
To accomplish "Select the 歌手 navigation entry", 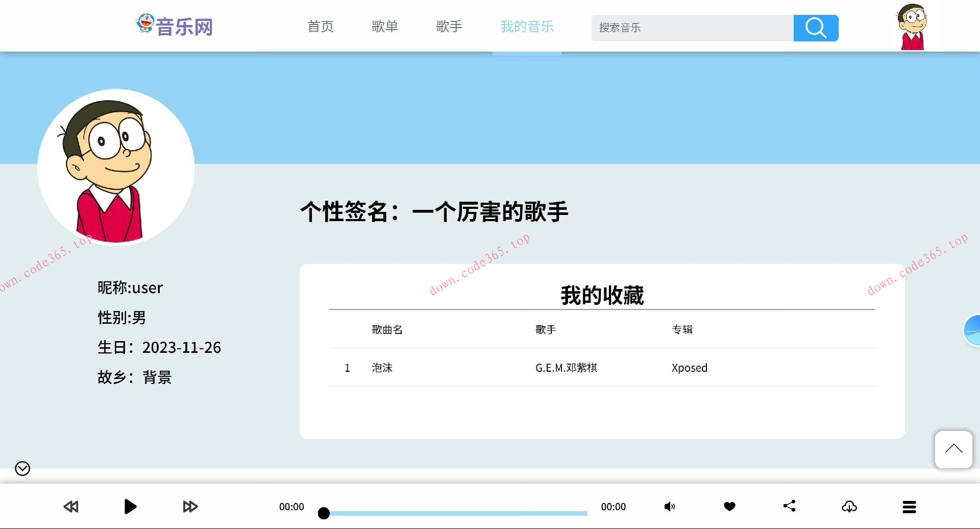I will click(449, 27).
